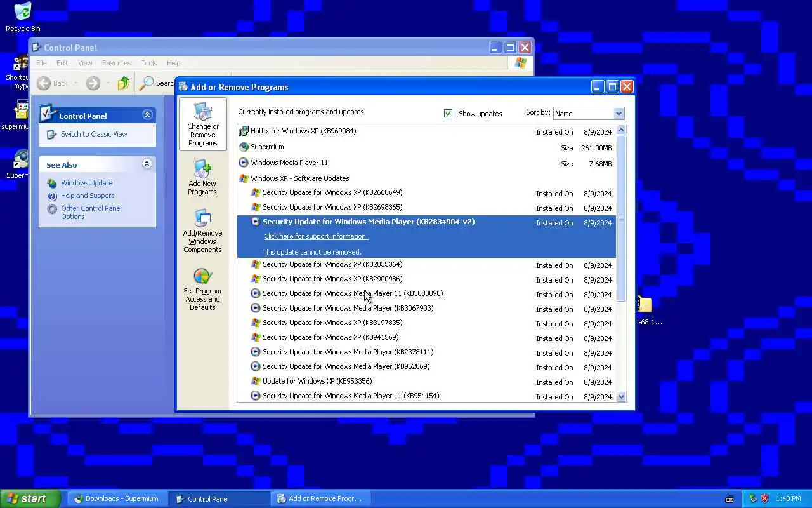Click the KB3067903 Media Player update icon

[256, 308]
